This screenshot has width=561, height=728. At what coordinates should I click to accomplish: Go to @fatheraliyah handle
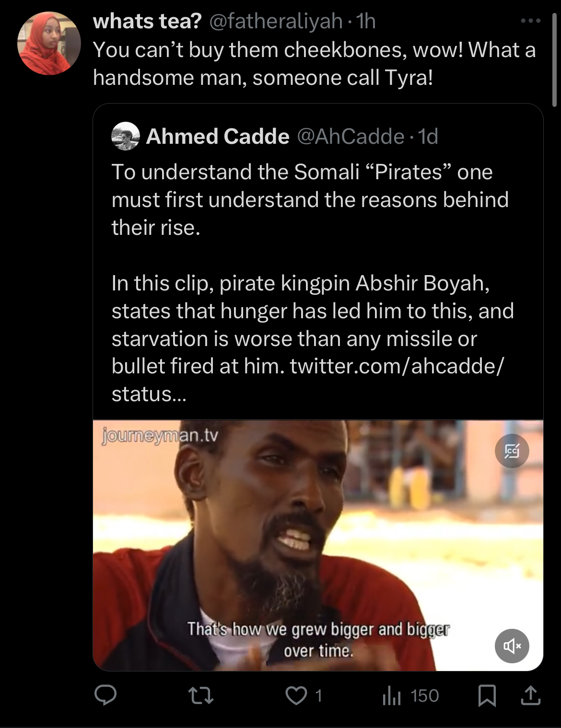[x=276, y=21]
